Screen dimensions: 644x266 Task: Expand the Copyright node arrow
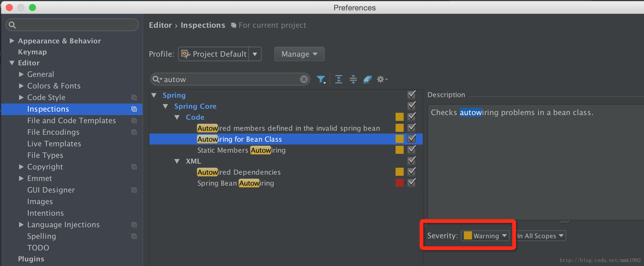pos(21,167)
